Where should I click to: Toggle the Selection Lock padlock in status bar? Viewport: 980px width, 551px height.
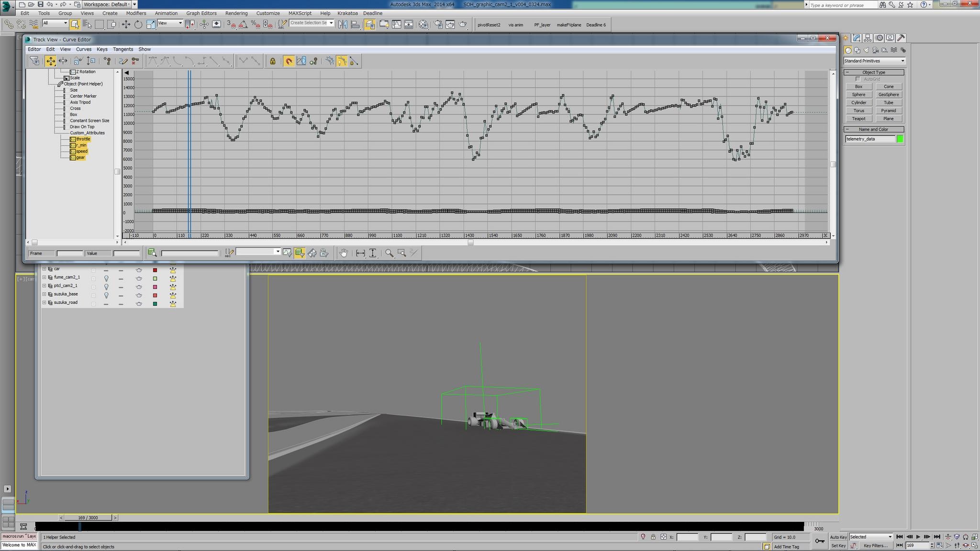tap(653, 537)
